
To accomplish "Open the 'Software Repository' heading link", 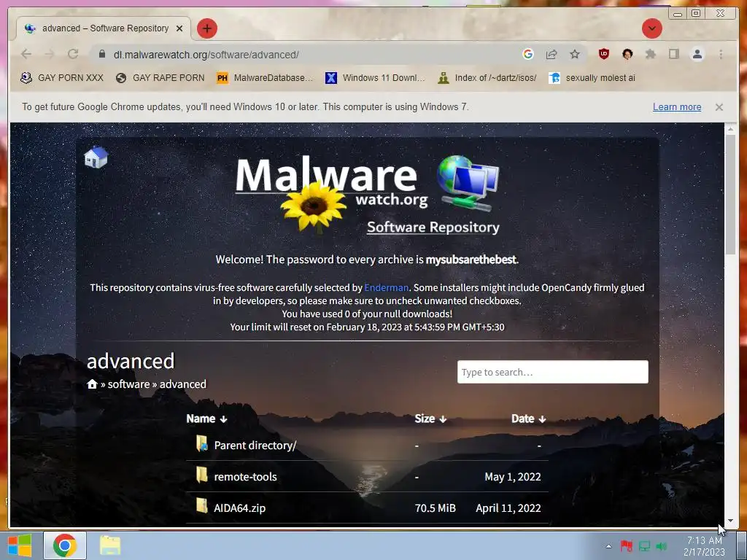I will [433, 227].
